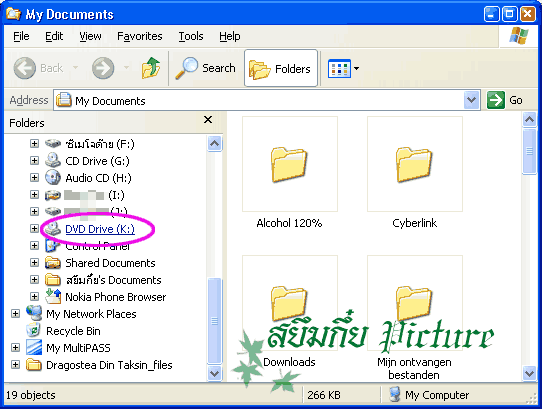Click the My MultiPASS tree icon
The image size is (542, 409).
(34, 347)
